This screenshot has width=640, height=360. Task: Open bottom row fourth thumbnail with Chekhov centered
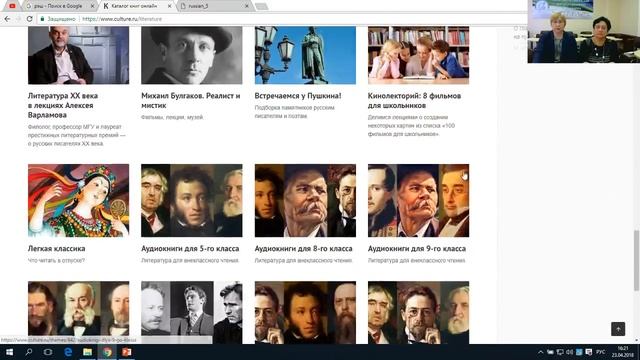[418, 312]
